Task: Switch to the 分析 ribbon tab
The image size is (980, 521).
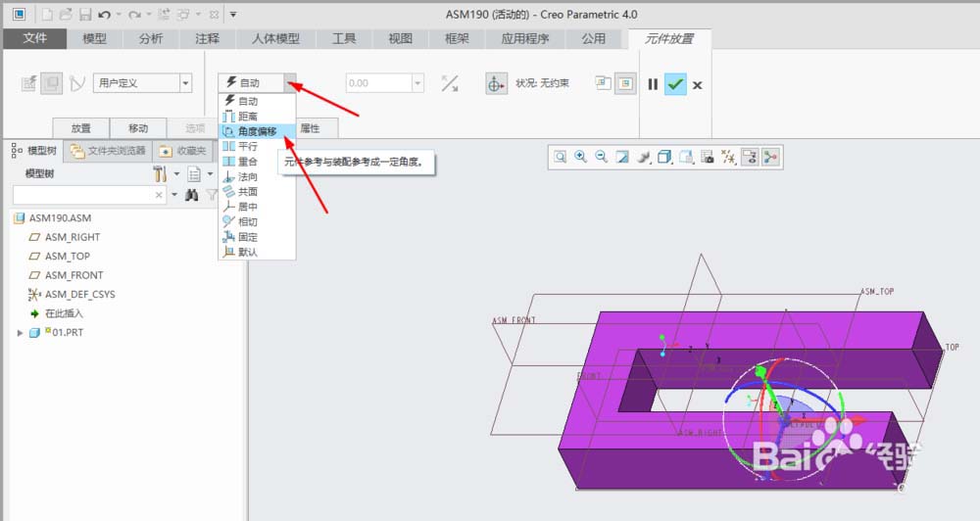Action: click(x=151, y=39)
